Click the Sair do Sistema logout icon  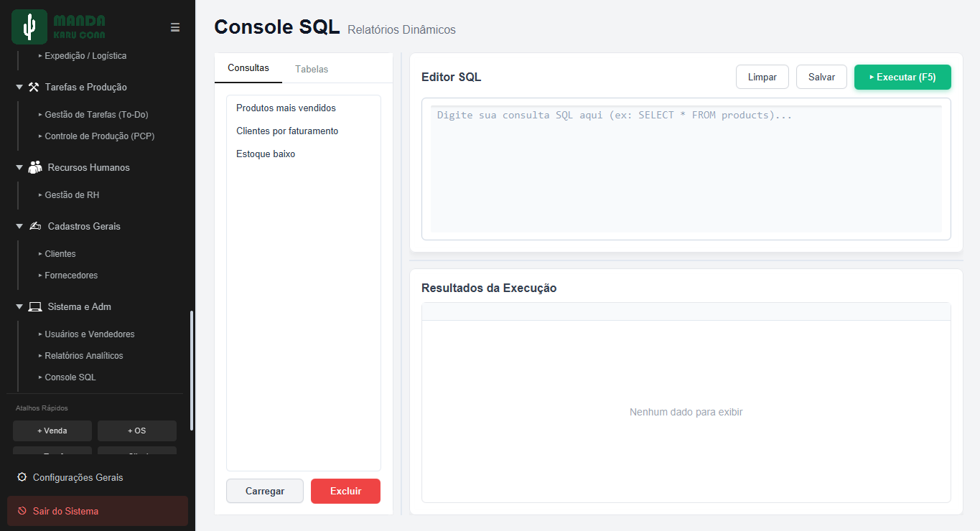(x=22, y=511)
